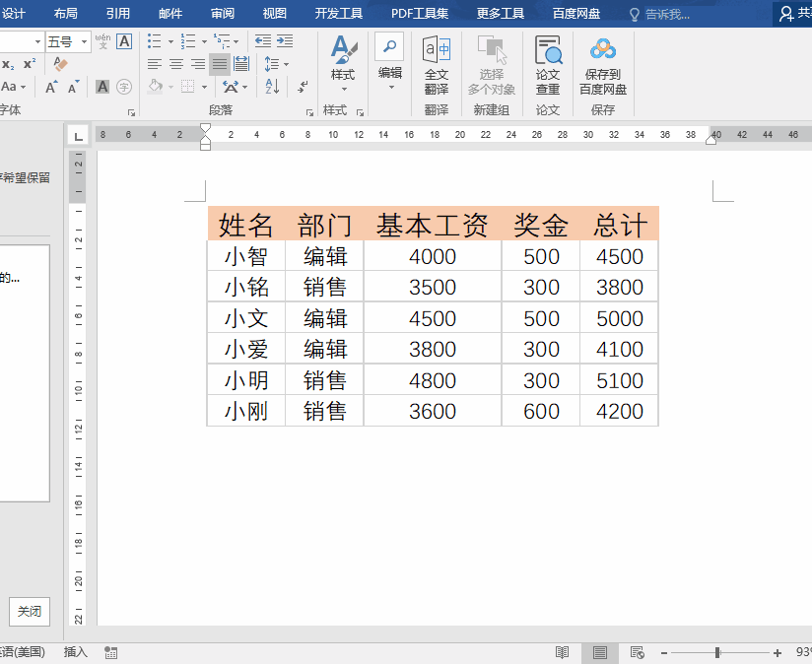The height and width of the screenshot is (664, 812).
Task: Click the multilevel list icon
Action: click(x=222, y=41)
